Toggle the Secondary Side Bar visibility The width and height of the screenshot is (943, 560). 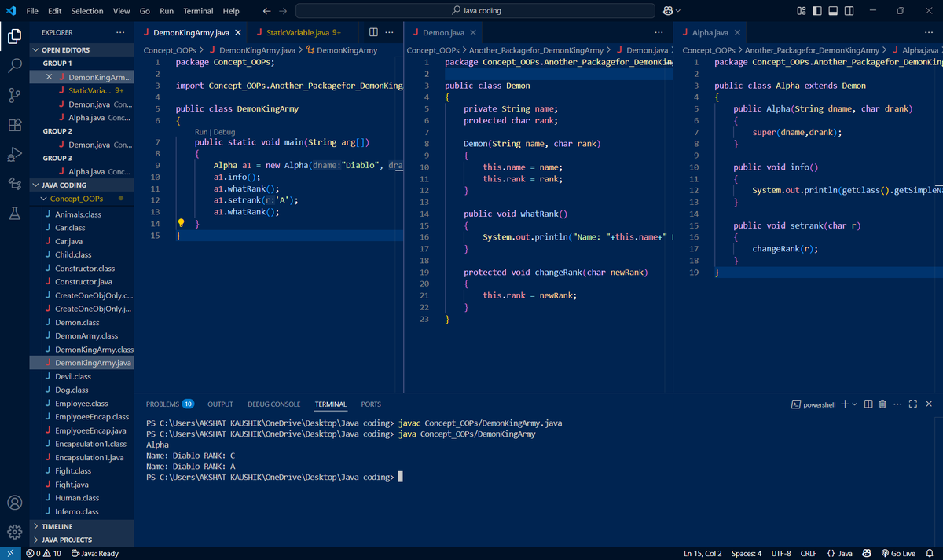849,11
